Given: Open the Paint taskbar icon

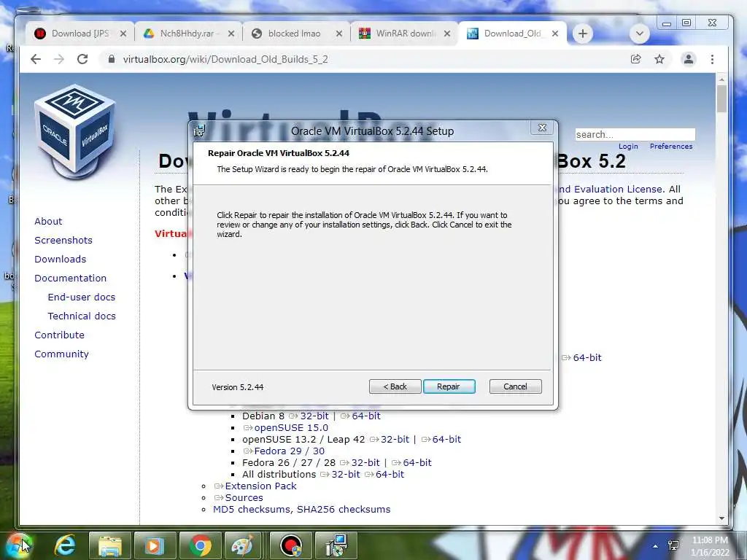Looking at the screenshot, I should pyautogui.click(x=243, y=545).
